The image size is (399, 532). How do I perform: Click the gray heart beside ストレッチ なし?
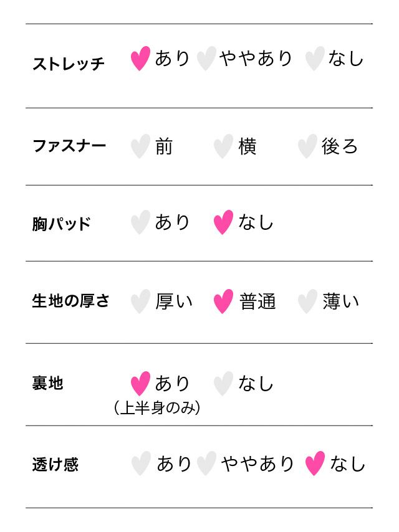pyautogui.click(x=314, y=59)
